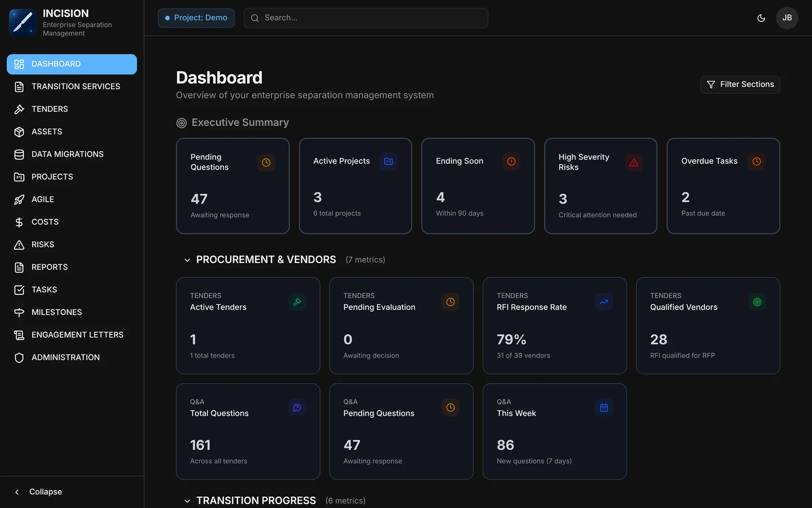The height and width of the screenshot is (508, 812).
Task: Click the Reports file icon
Action: click(19, 267)
